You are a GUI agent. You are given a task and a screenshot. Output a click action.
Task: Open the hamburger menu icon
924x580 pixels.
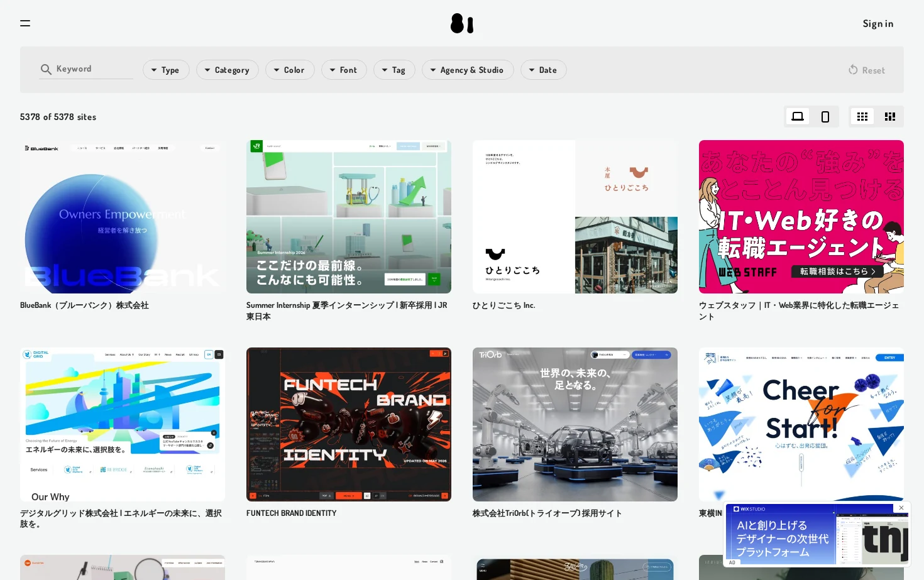[x=25, y=23]
